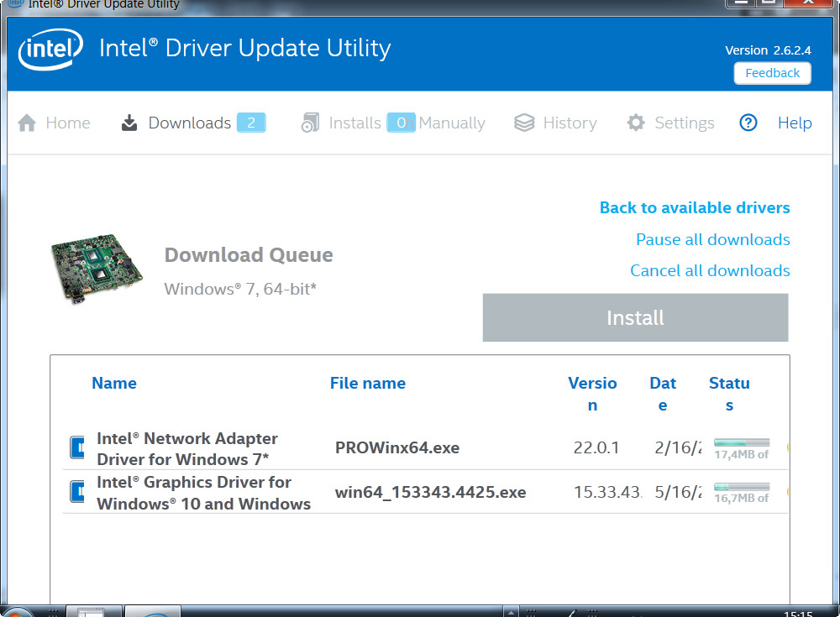Screen dimensions: 840x617
Task: Click the Download Queue heading
Action: coord(249,255)
